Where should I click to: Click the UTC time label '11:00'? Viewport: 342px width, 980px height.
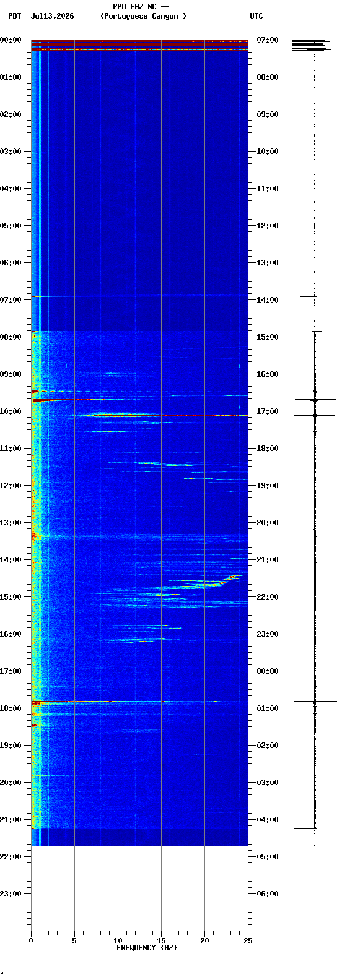(x=268, y=189)
